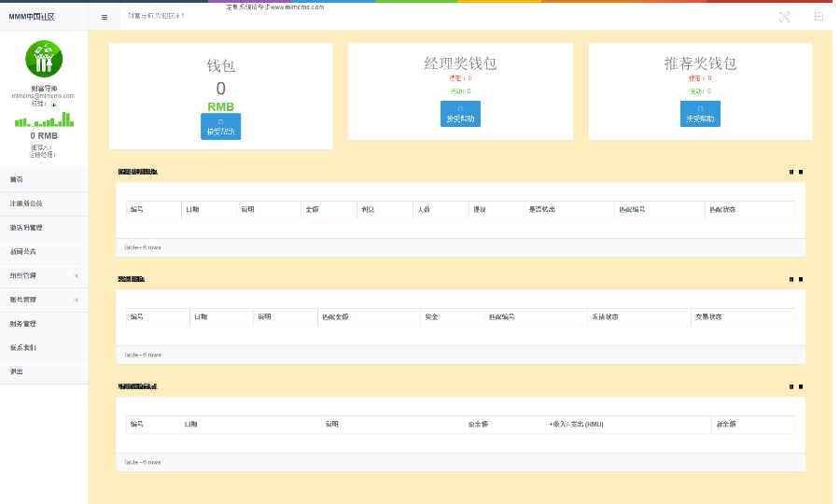The width and height of the screenshot is (840, 504).
Task: Expand the 组织管理 submenu chevron
Action: (x=77, y=276)
